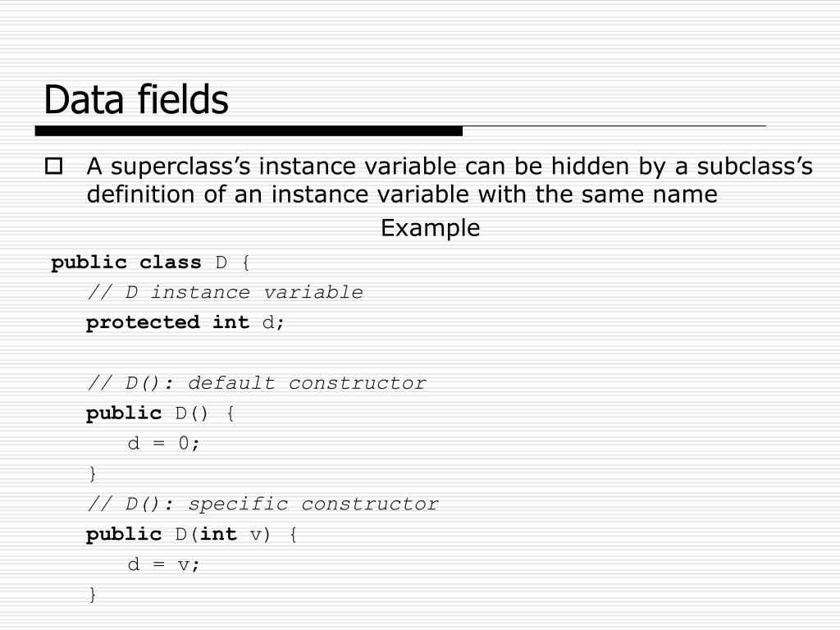Viewport: 840px width, 630px height.
Task: Click the closing brace after "d = 0;"
Action: (93, 474)
